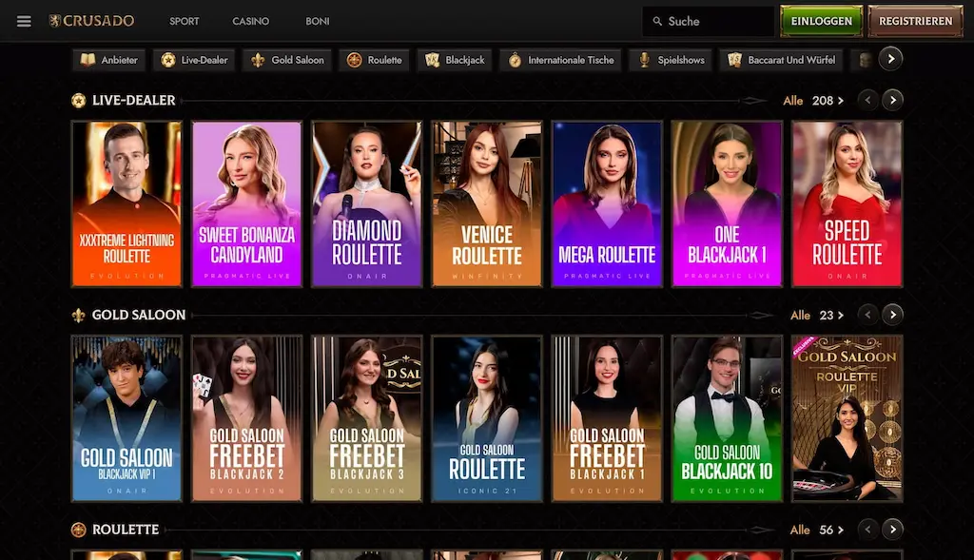This screenshot has width=974, height=560.
Task: Select the Gold Saloon category chip
Action: tap(287, 60)
